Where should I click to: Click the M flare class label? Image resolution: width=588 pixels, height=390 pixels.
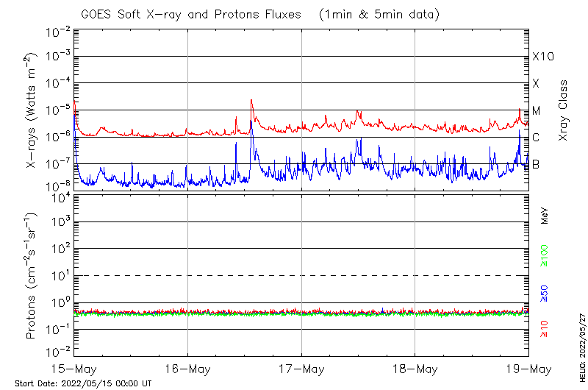537,111
